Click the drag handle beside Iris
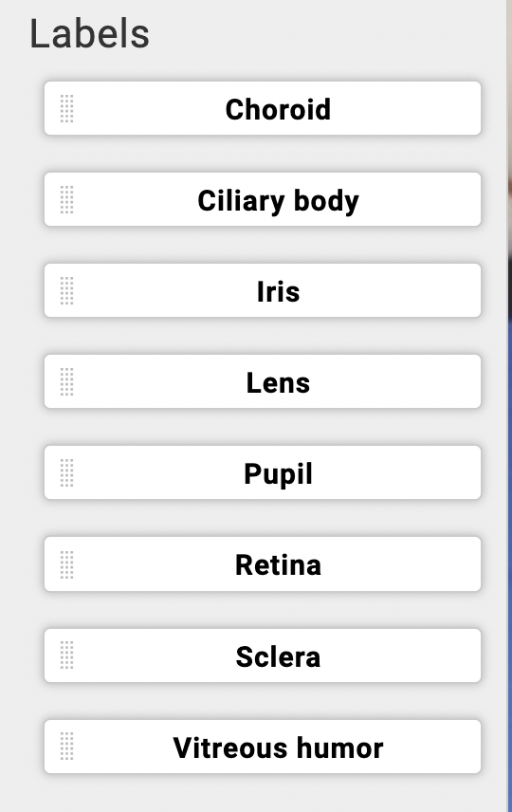 coord(66,291)
